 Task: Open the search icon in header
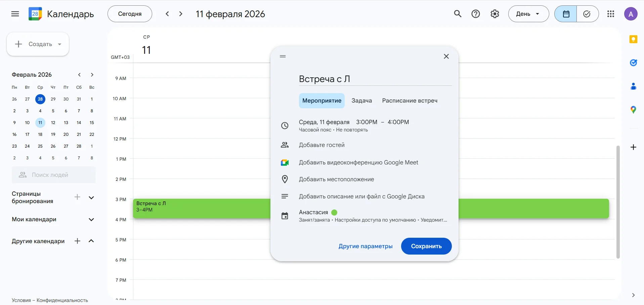point(458,14)
